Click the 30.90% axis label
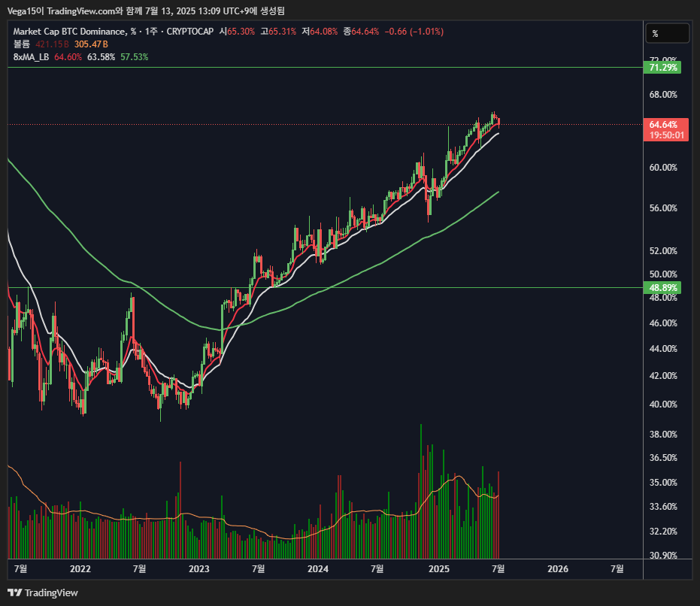The width and height of the screenshot is (700, 606). click(663, 555)
